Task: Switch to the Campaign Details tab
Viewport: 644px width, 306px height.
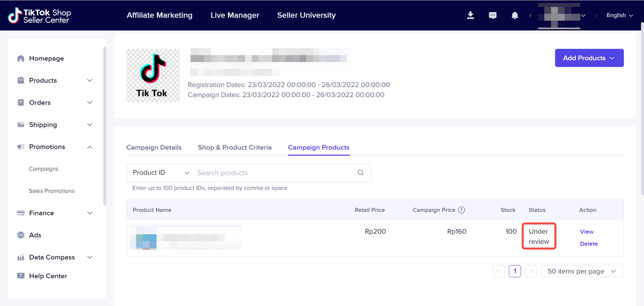Action: point(154,147)
